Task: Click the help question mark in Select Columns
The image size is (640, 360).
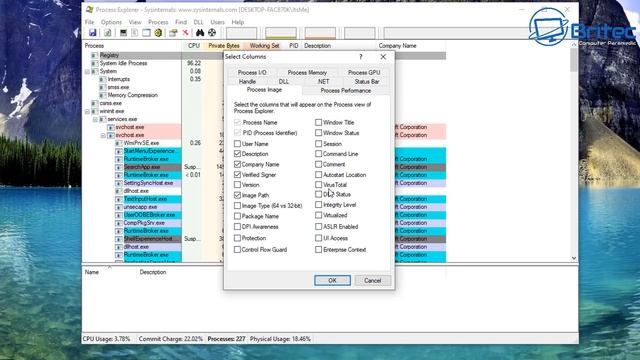Action: 361,57
